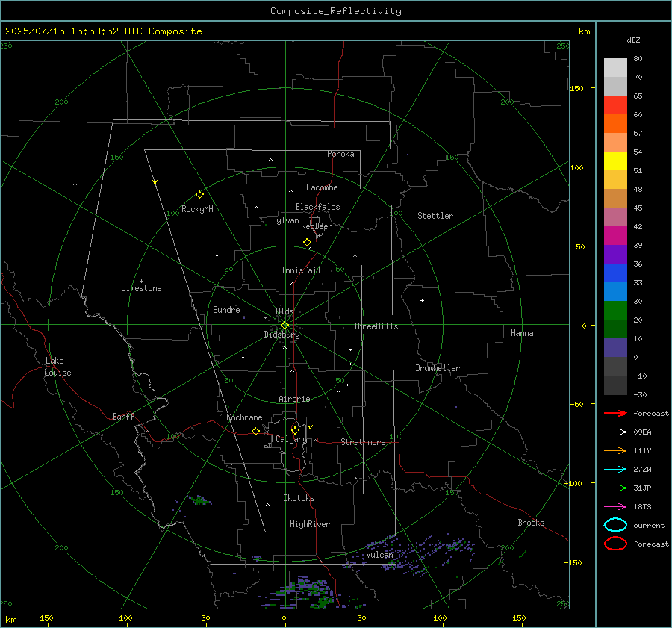
Task: Click the green 31JP arrow legend icon
Action: point(615,488)
